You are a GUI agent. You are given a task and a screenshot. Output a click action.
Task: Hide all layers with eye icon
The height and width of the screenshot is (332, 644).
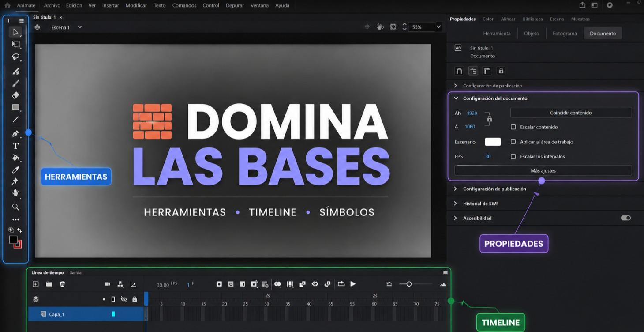tap(124, 299)
